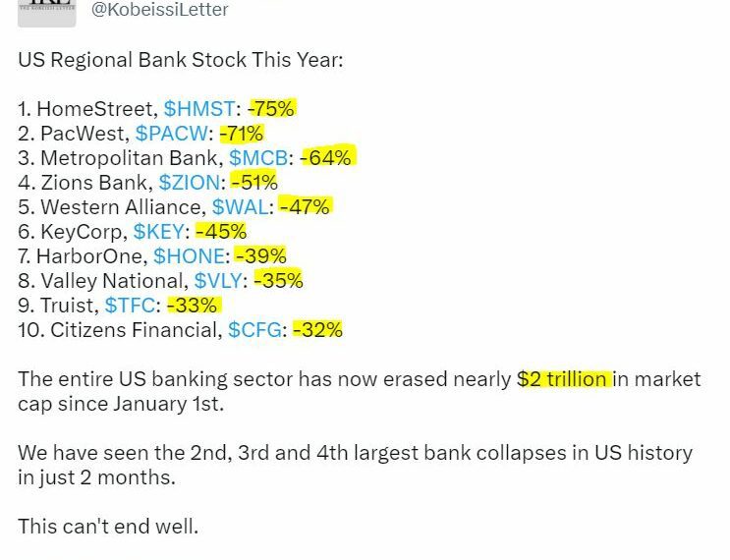Click the Kobeissi Letter profile avatar
This screenshot has width=730, height=560.
pos(46,13)
